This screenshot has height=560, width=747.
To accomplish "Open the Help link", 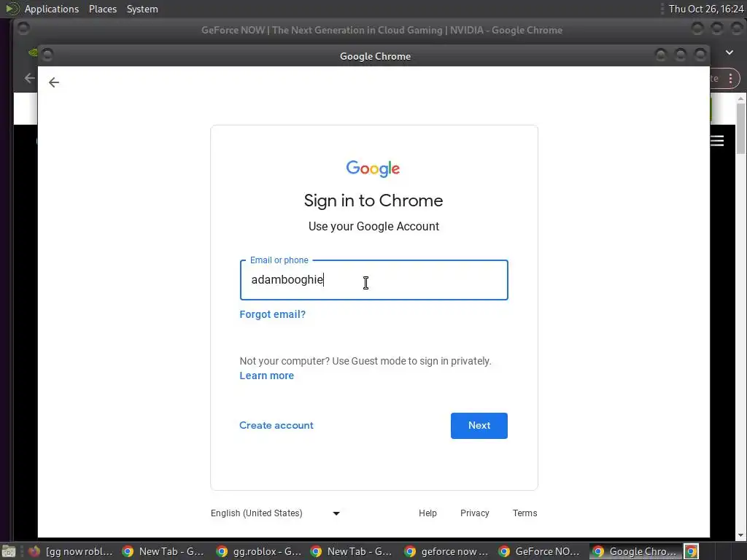I will click(427, 513).
